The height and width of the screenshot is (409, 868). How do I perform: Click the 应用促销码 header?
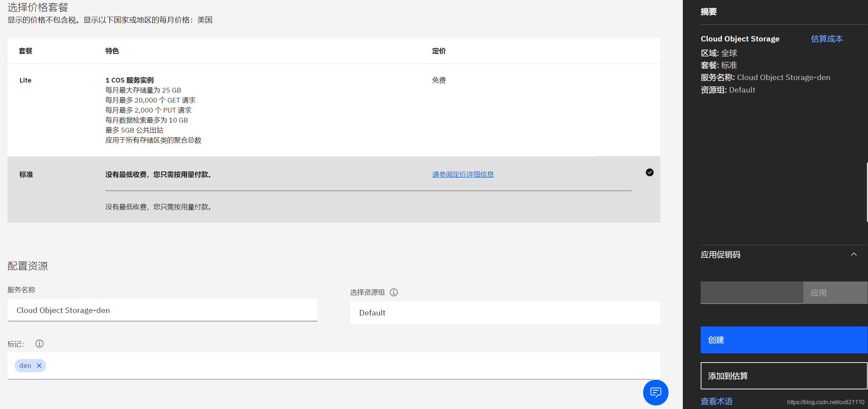coord(720,254)
